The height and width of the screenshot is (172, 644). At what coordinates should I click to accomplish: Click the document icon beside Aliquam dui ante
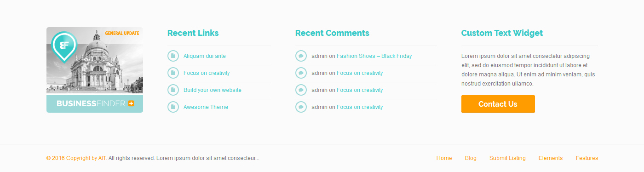[173, 56]
